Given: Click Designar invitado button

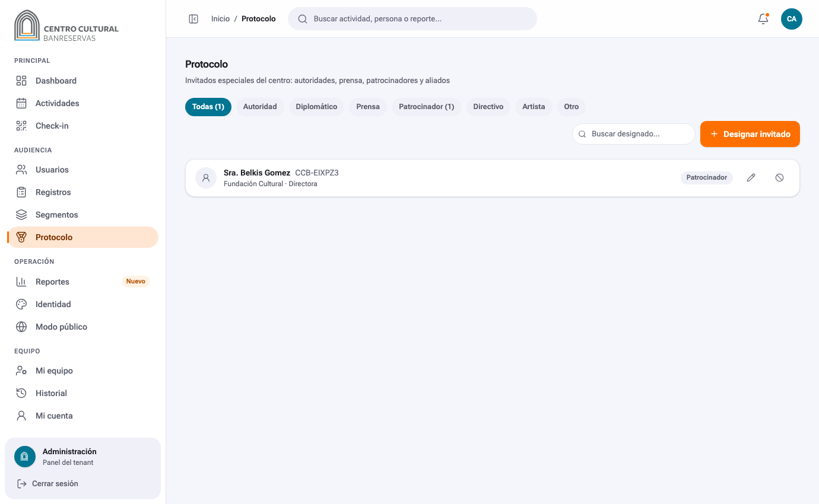Looking at the screenshot, I should pyautogui.click(x=750, y=134).
